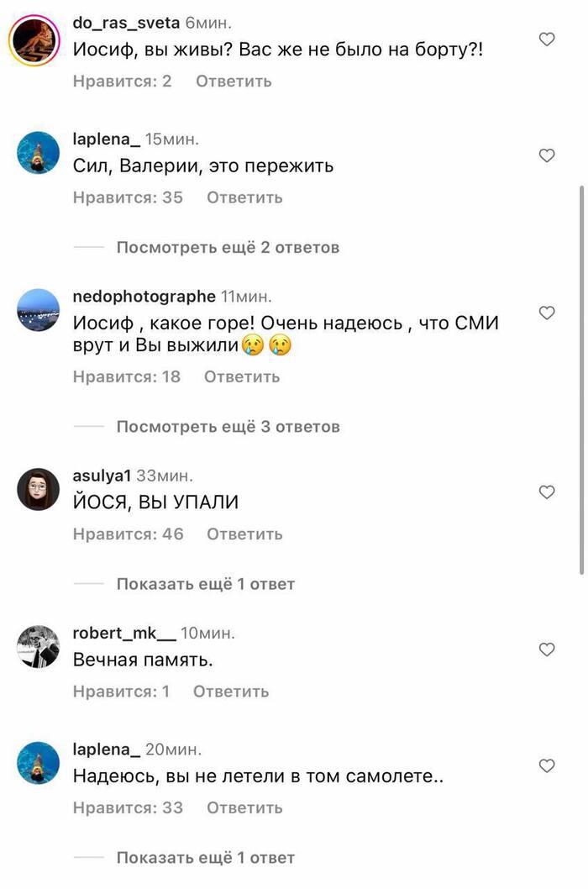
Task: Like the "Сил, Валерии, это пережить" comment
Action: coord(547,155)
